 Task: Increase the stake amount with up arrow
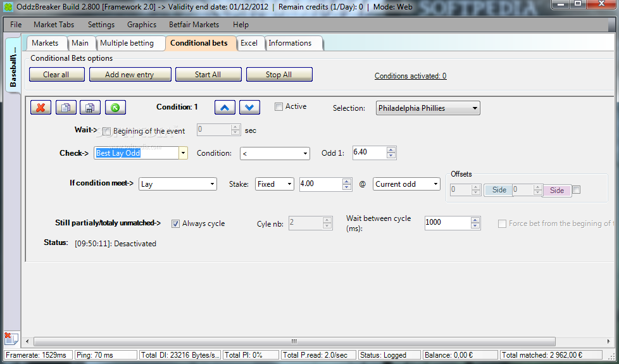click(x=347, y=181)
